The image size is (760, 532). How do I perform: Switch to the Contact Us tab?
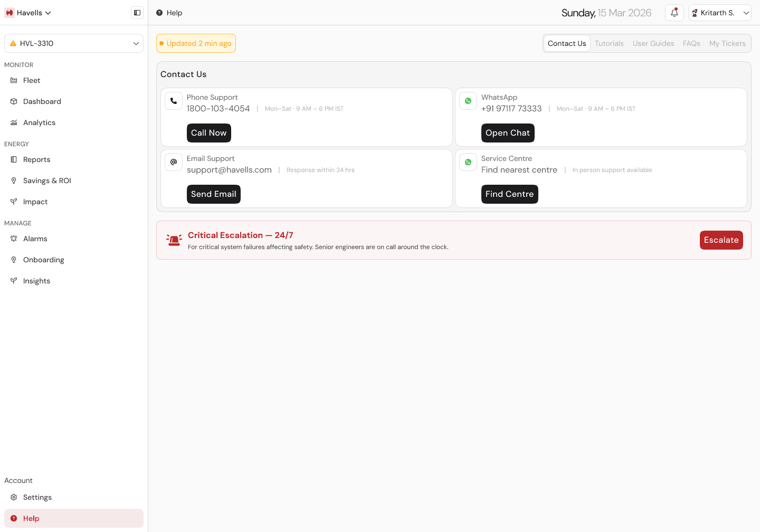(567, 43)
